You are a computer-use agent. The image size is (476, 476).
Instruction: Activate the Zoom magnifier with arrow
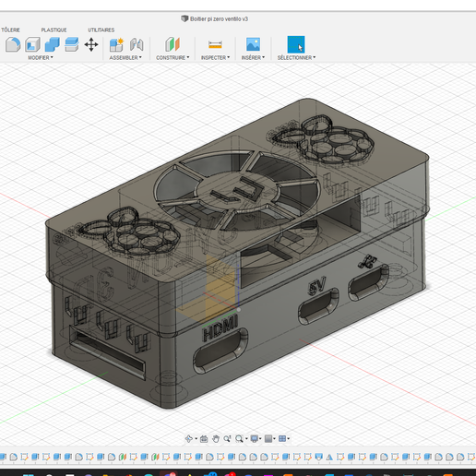pos(227,438)
